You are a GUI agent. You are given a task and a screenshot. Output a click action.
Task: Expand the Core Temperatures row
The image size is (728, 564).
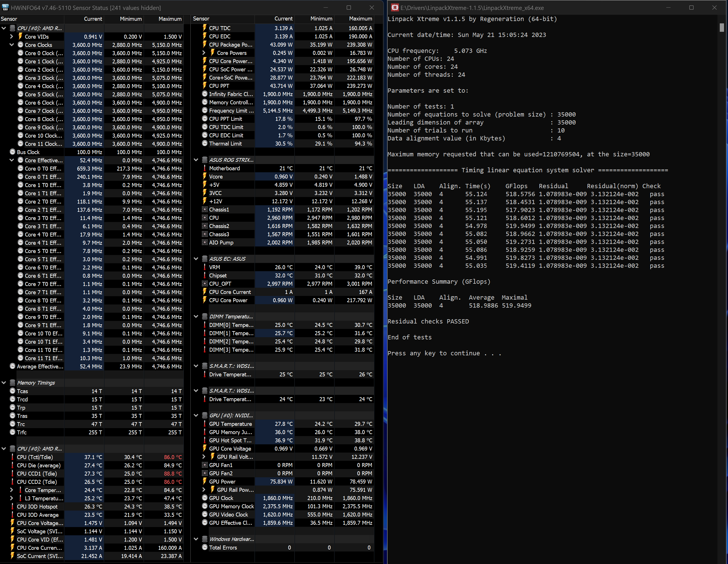coord(12,490)
